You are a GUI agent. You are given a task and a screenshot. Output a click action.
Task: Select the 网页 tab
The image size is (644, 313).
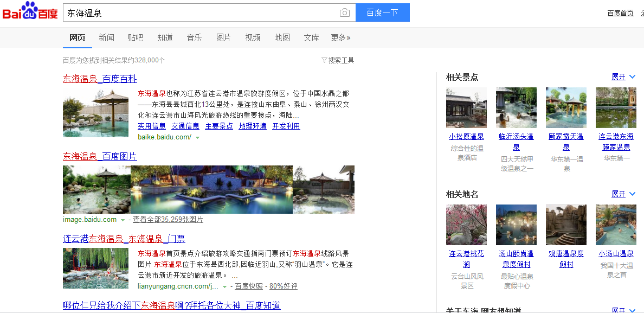(x=77, y=38)
